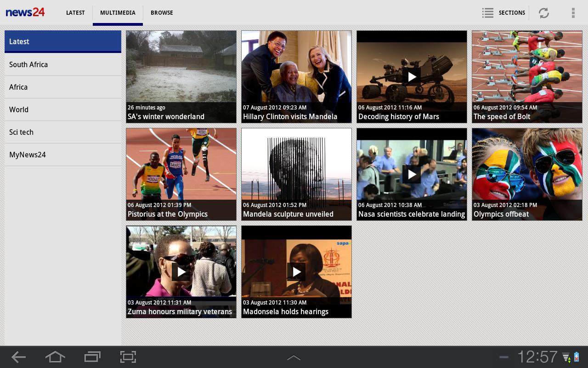Go to MyNews24 in the sidebar
Screen dimensions: 588x368
point(63,155)
